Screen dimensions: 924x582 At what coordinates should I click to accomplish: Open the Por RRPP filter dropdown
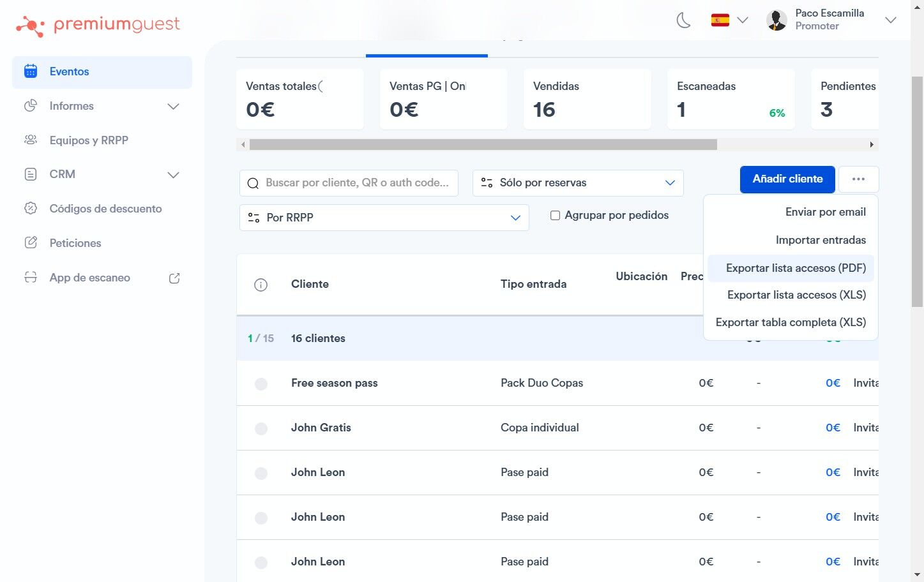[384, 218]
